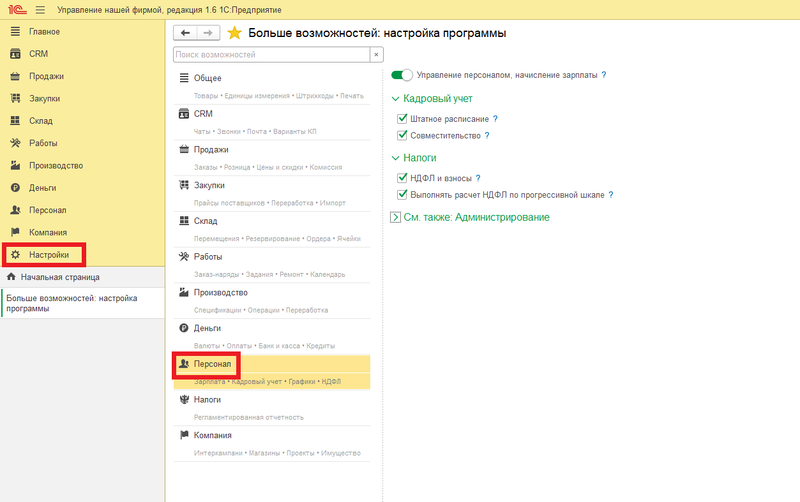800x502 pixels.
Task: Click the Склад icon in settings list
Action: (x=184, y=221)
